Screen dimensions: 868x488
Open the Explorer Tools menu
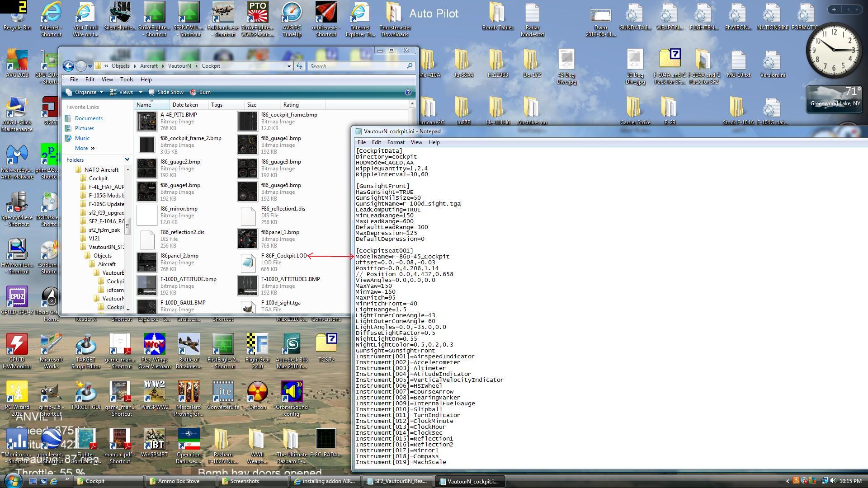pyautogui.click(x=127, y=80)
